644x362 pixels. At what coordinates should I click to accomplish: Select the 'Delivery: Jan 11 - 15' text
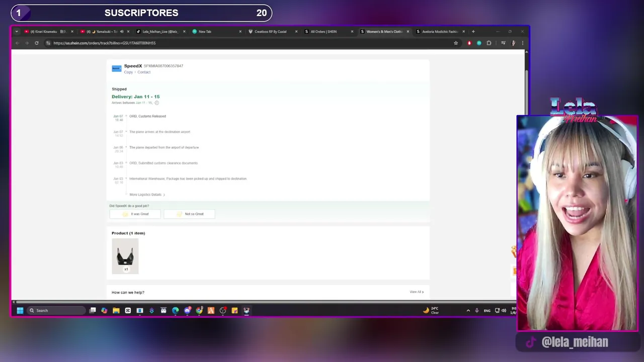(x=136, y=97)
